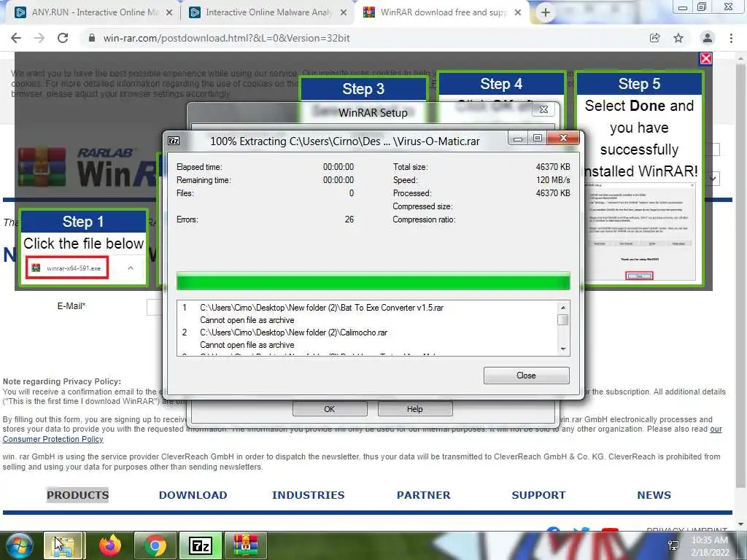Click the Help button in WinRAR Setup

[x=415, y=409]
